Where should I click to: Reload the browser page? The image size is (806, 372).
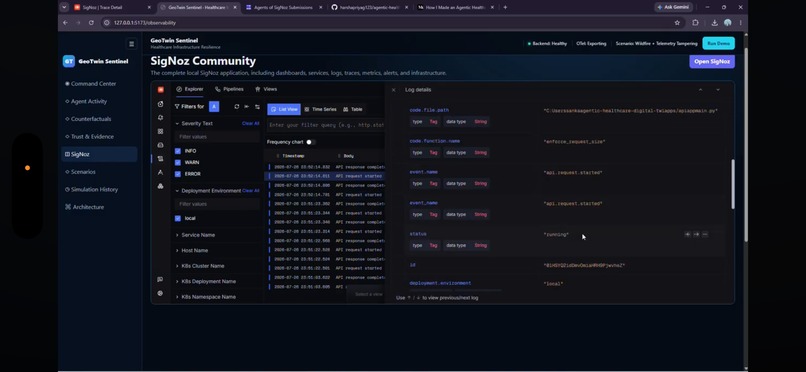click(91, 23)
